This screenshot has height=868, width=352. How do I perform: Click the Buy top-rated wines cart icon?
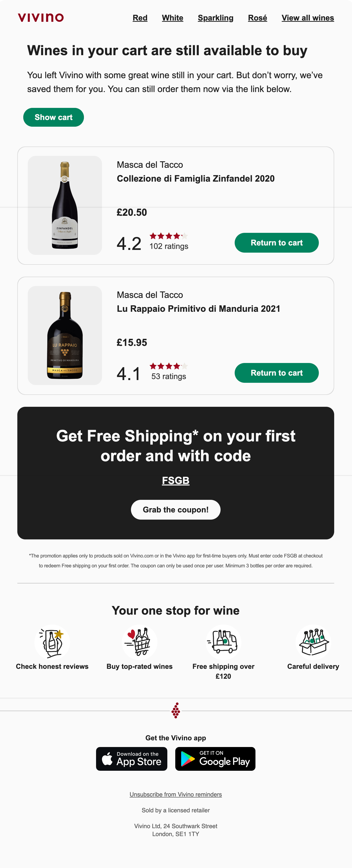[139, 642]
